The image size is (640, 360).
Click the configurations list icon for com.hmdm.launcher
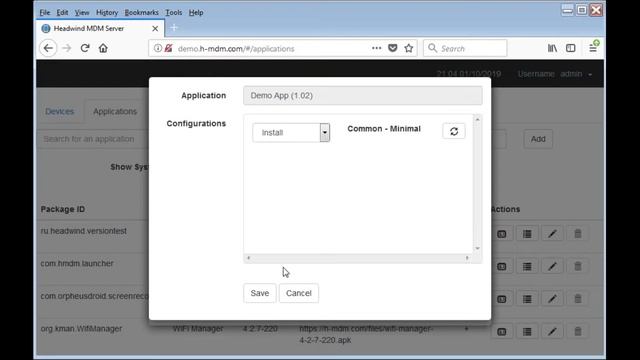[527, 267]
